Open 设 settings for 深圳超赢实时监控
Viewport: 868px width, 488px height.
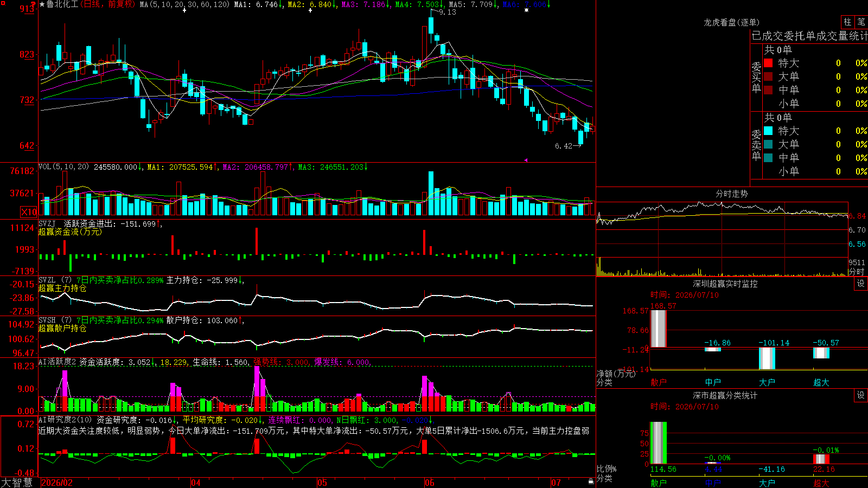tap(861, 284)
